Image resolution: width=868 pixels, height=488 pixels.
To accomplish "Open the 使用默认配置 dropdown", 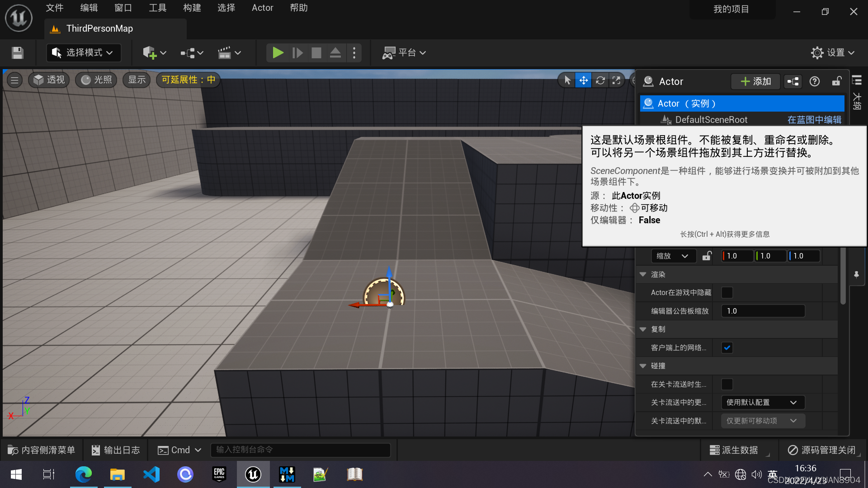I will 762,403.
